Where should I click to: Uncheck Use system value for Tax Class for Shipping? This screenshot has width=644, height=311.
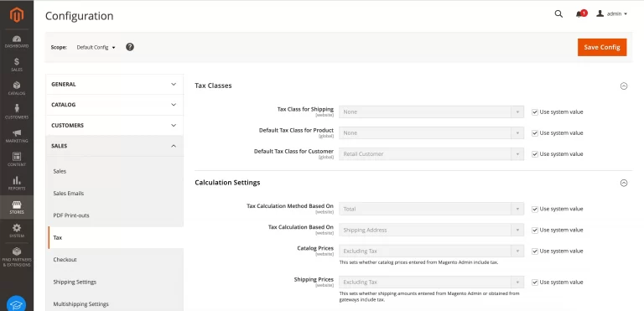[535, 112]
